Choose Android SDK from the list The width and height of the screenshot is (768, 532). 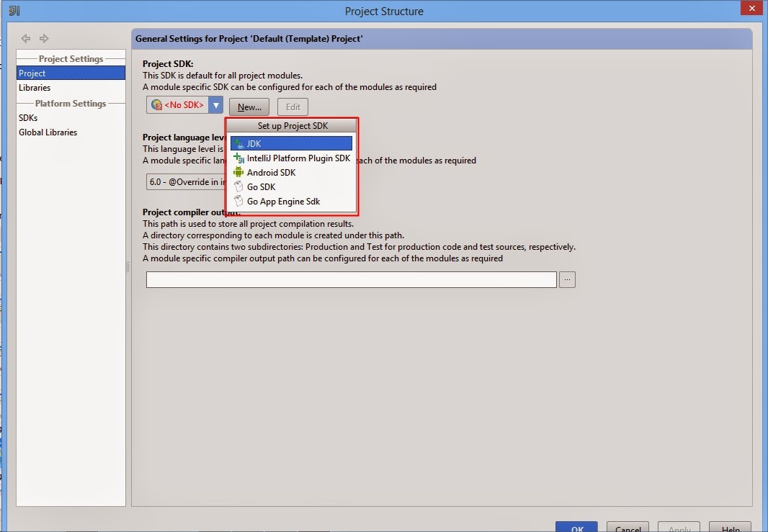(x=292, y=172)
